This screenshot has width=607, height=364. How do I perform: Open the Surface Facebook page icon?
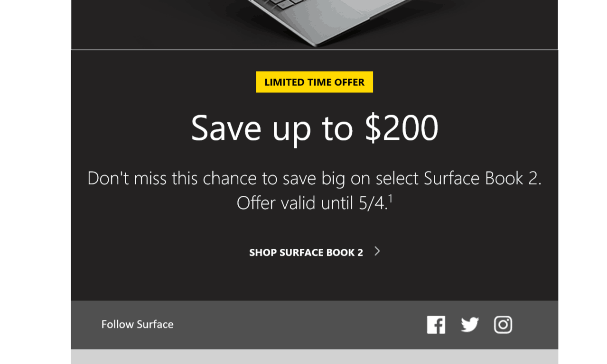point(436,325)
